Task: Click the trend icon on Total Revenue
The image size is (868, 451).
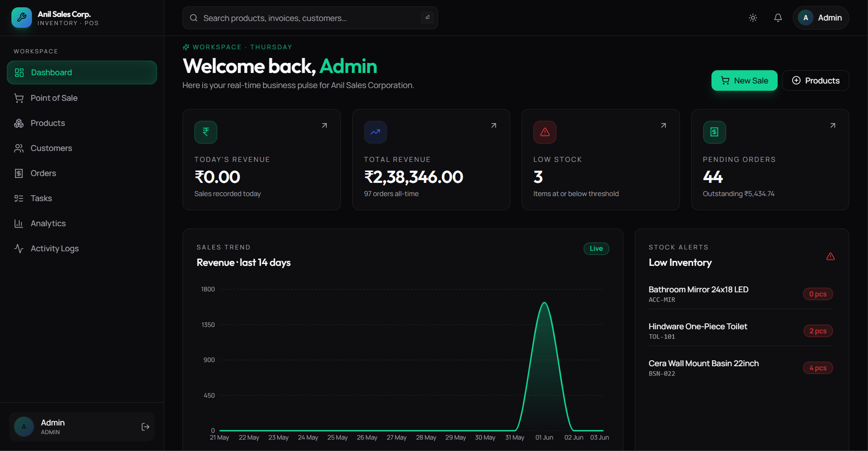Action: click(x=376, y=132)
